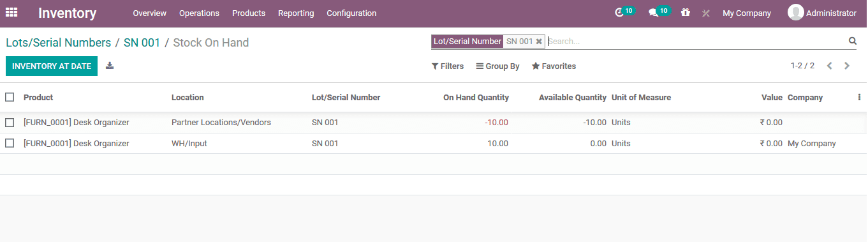
Task: Sort by Unit of Measure column
Action: click(x=641, y=97)
